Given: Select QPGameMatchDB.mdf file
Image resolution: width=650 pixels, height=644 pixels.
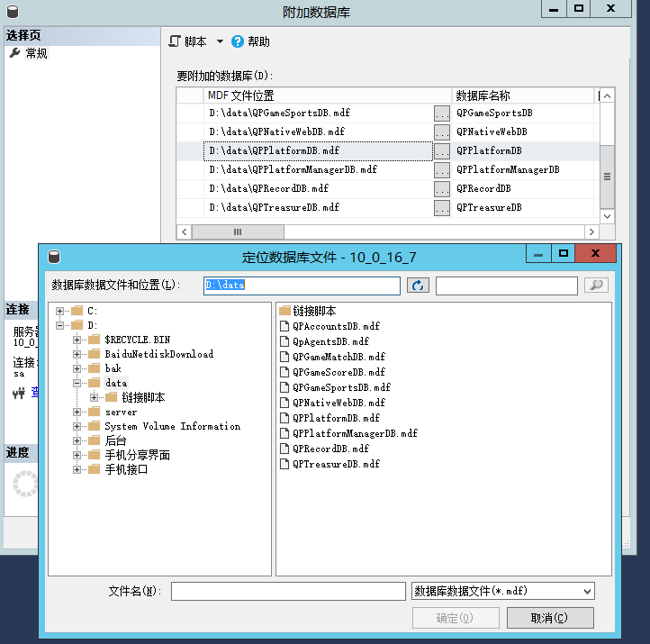Looking at the screenshot, I should click(339, 357).
